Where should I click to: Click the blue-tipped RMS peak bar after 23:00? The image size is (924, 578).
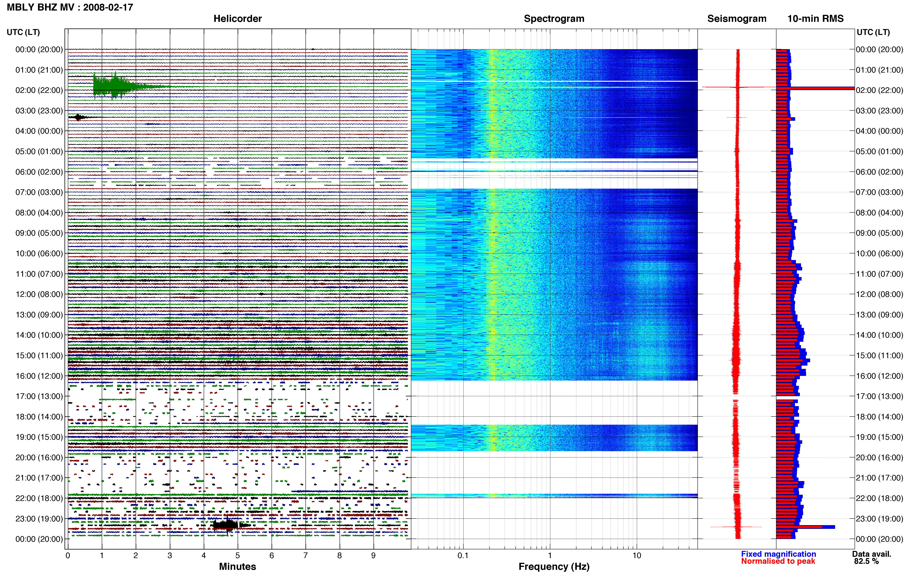[805, 527]
